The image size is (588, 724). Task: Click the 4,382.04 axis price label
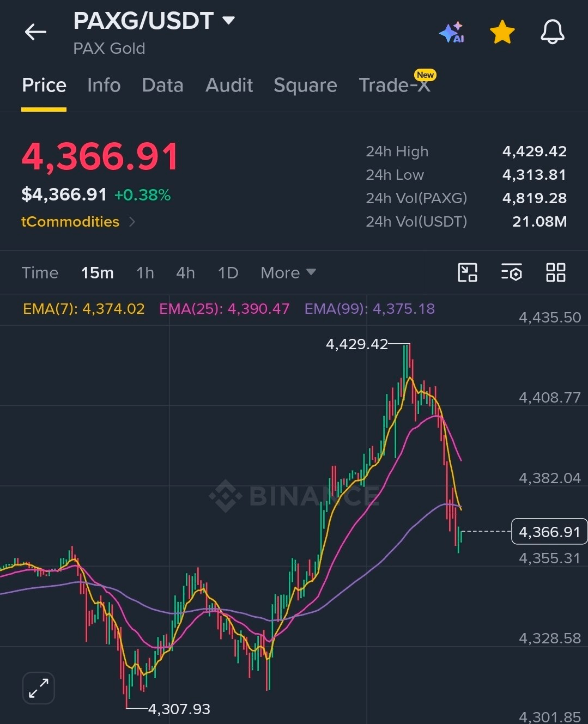(550, 478)
